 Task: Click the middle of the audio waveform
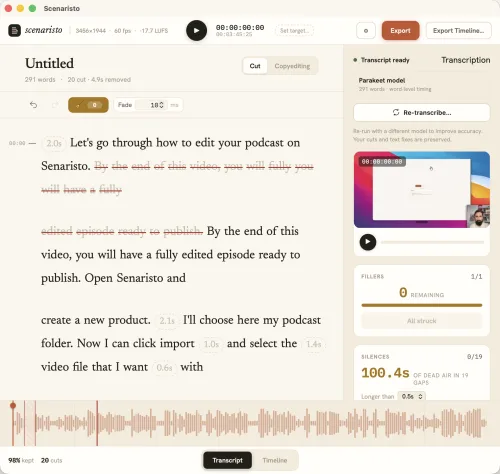pyautogui.click(x=250, y=423)
